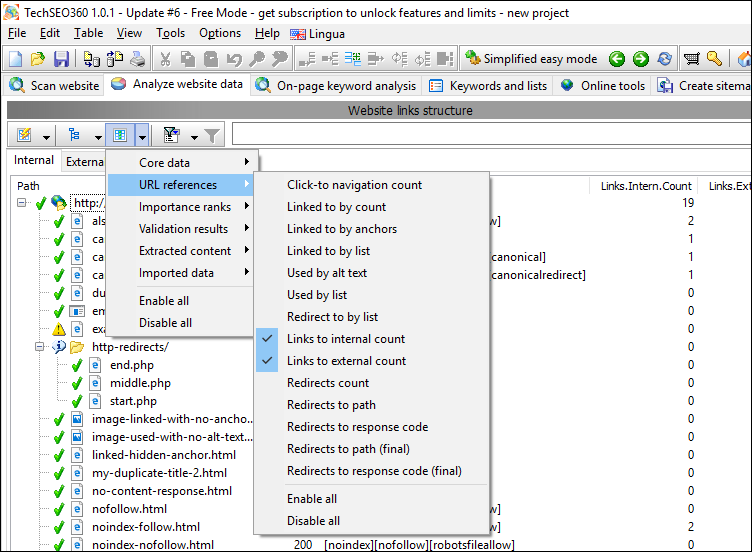Open project with the folder icon
The width and height of the screenshot is (752, 552).
point(38,59)
